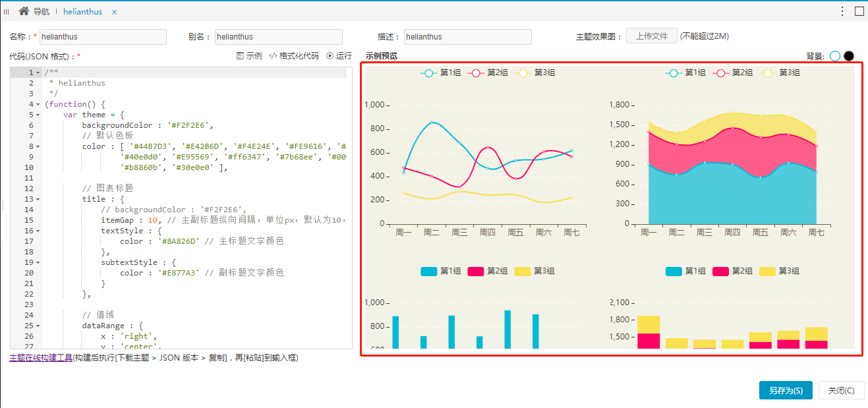Click the 描述 description input field

click(468, 37)
